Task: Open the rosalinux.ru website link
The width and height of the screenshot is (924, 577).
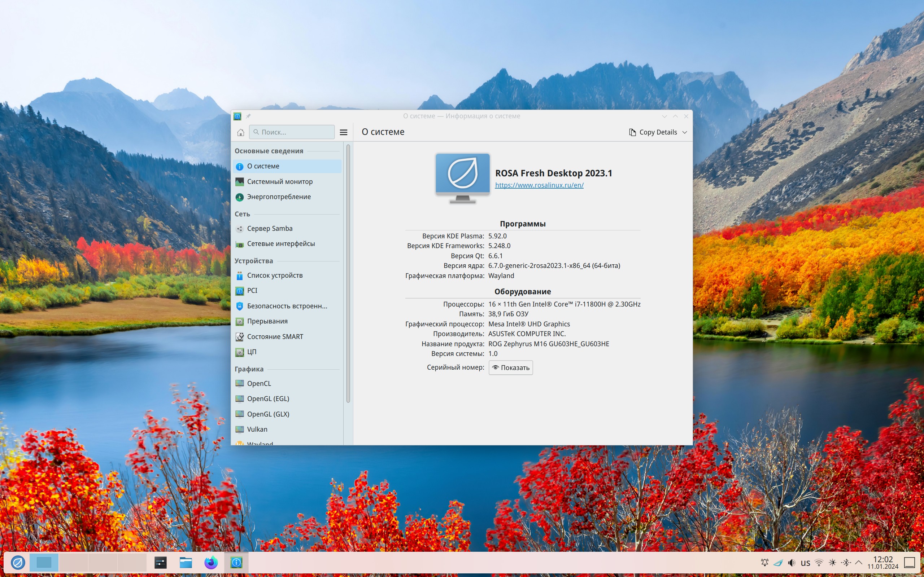Action: [x=539, y=185]
